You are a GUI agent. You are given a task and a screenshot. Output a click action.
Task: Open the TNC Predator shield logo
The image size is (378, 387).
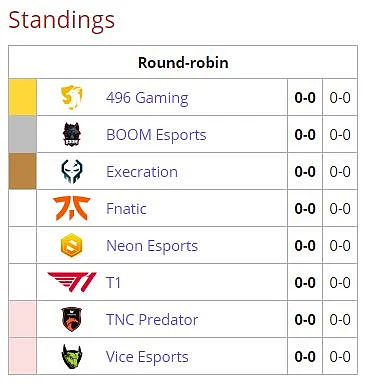click(x=72, y=319)
